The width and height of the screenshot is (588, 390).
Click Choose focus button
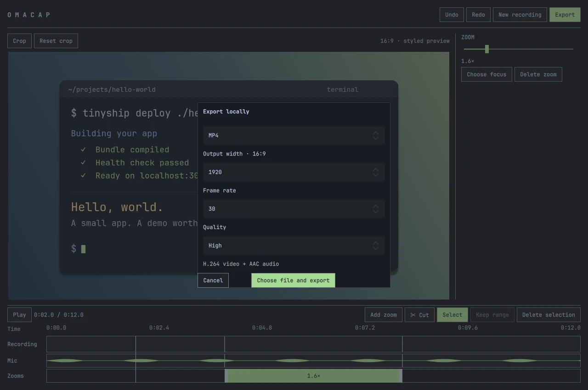(x=486, y=74)
